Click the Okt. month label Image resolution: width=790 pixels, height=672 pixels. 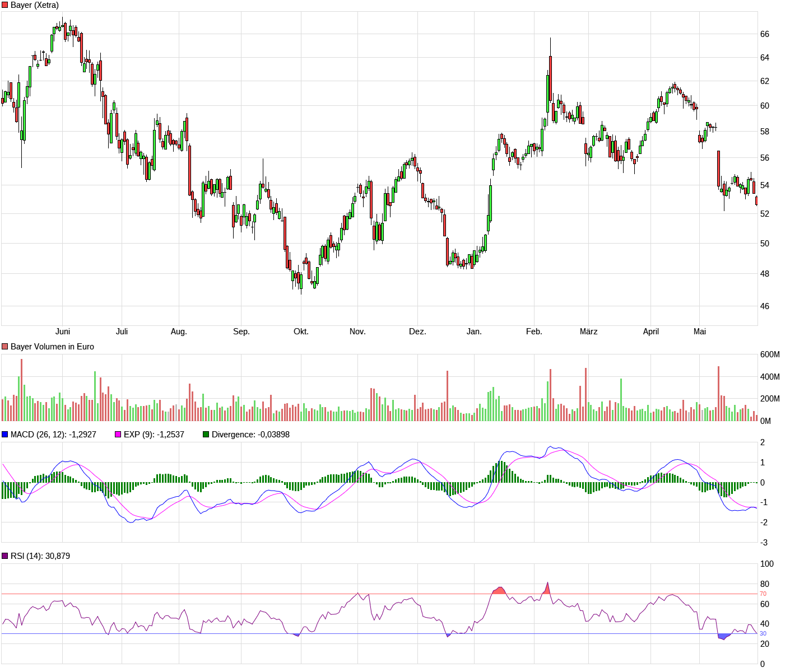(301, 332)
